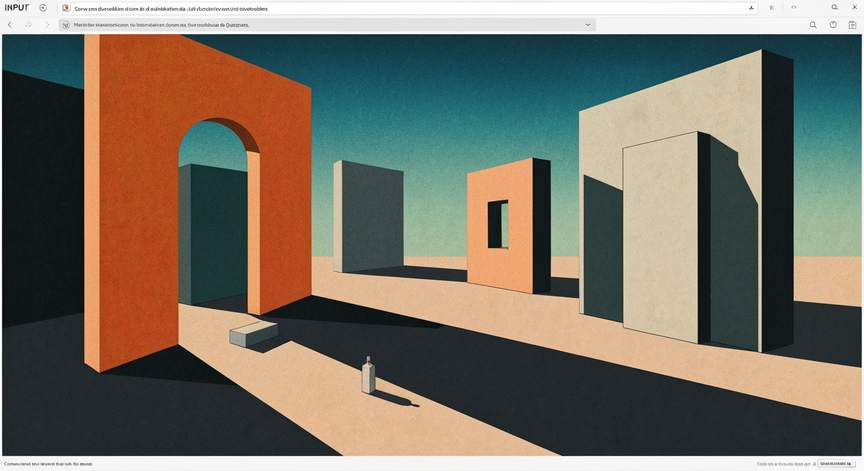Click the back arrow navigation icon
This screenshot has width=864, height=471.
(10, 25)
